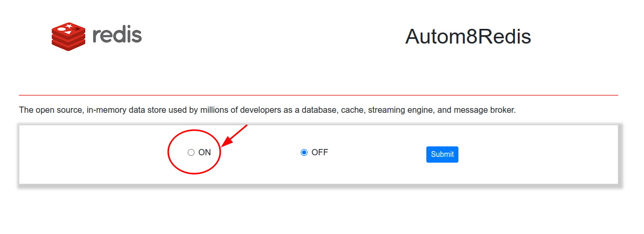Click the red arrow pointing at ON
The width and height of the screenshot is (644, 234).
pyautogui.click(x=234, y=136)
